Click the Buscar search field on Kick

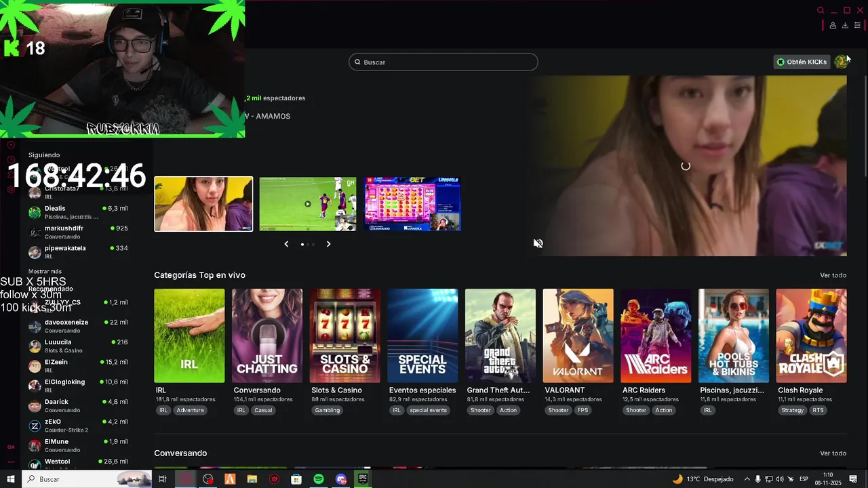(x=443, y=62)
